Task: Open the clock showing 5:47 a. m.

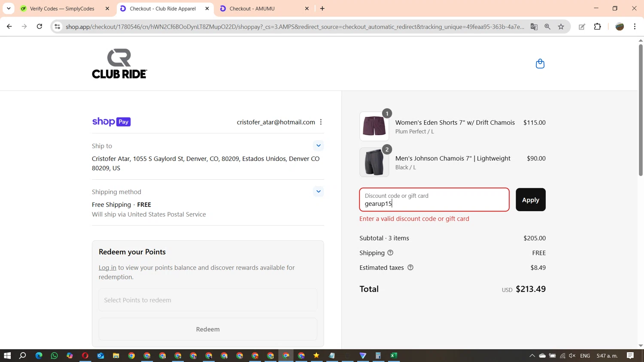Action: pyautogui.click(x=607, y=356)
